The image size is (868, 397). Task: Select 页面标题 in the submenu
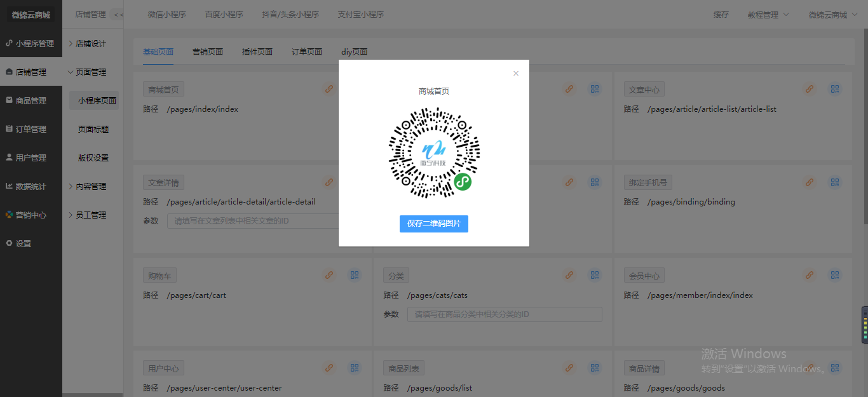[93, 129]
